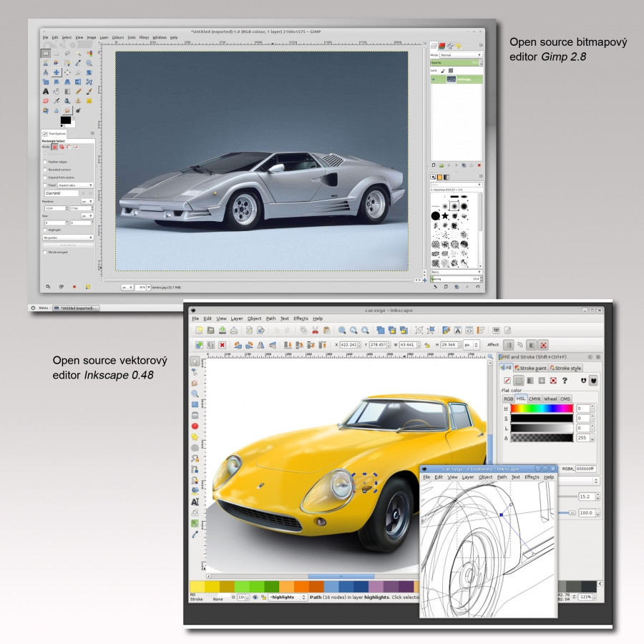644x644 pixels.
Task: Pick the Zoom magnifier tool in GIMP toolbox
Action: coord(89,63)
